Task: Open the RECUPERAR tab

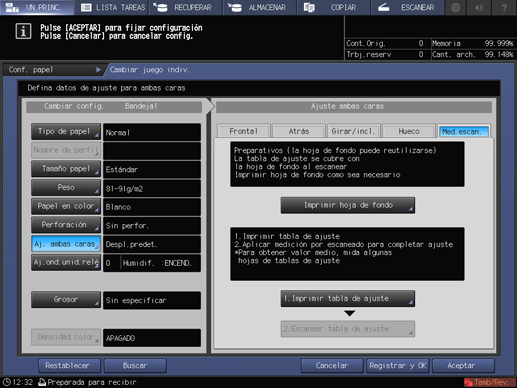Action: pyautogui.click(x=185, y=7)
